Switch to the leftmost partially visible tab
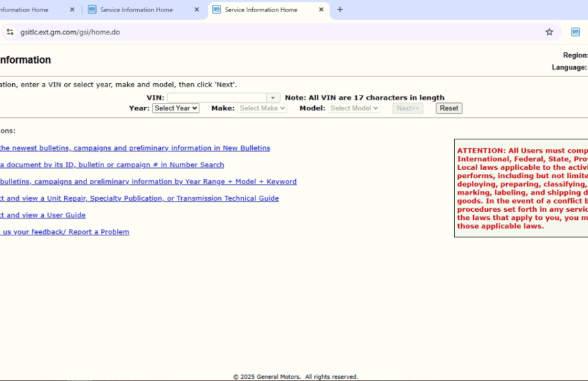Viewport: 588px width, 381px height. [27, 10]
